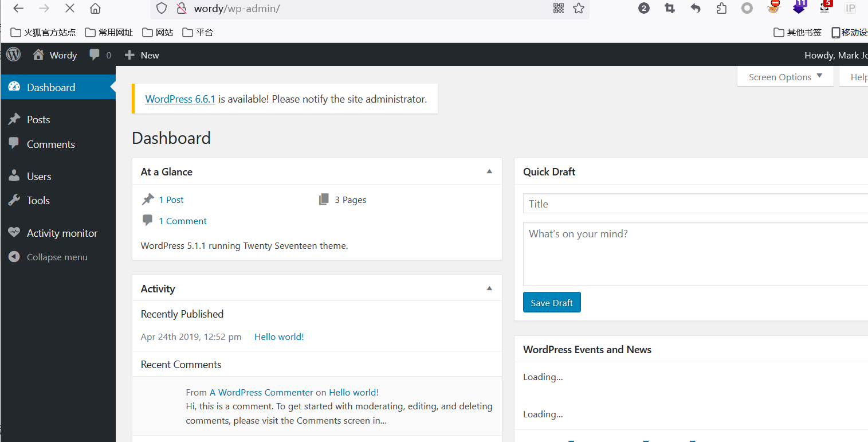Click the Save Draft button
The image size is (868, 442).
click(x=552, y=302)
